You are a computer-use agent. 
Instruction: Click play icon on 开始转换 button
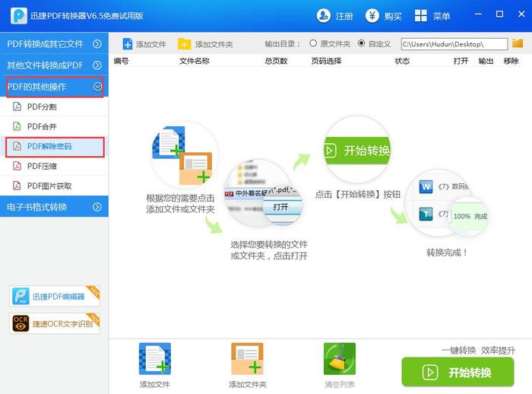(430, 373)
